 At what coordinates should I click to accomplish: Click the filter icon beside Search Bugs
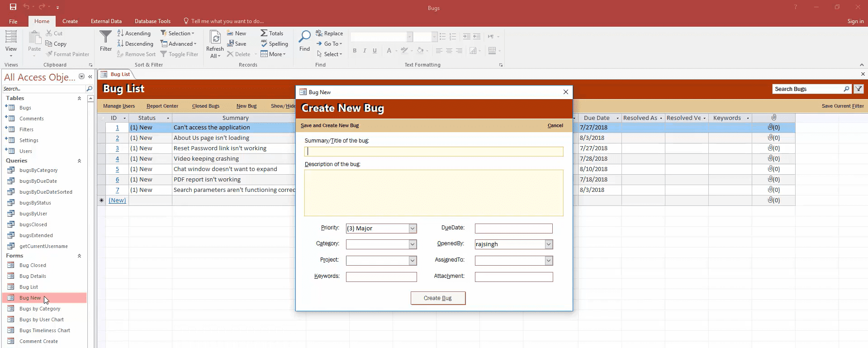pyautogui.click(x=859, y=89)
